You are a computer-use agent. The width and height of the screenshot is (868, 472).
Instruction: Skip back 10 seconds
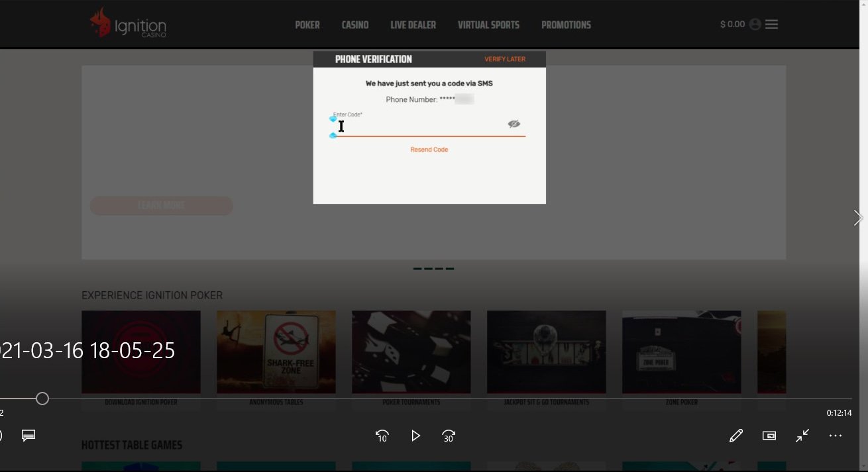tap(382, 436)
